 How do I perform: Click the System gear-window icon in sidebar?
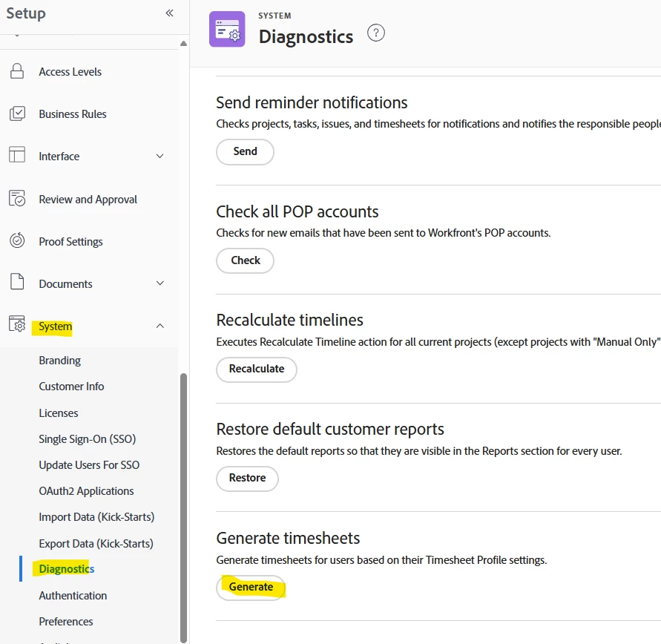coord(17,326)
